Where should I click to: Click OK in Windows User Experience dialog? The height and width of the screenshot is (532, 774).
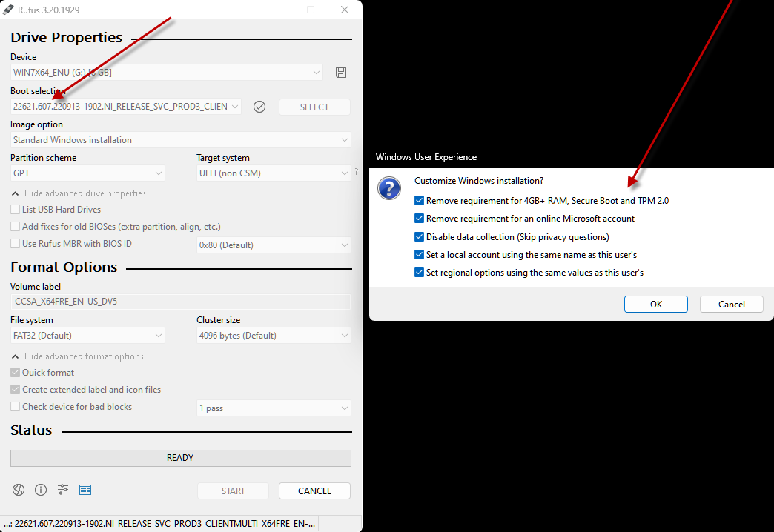[655, 304]
